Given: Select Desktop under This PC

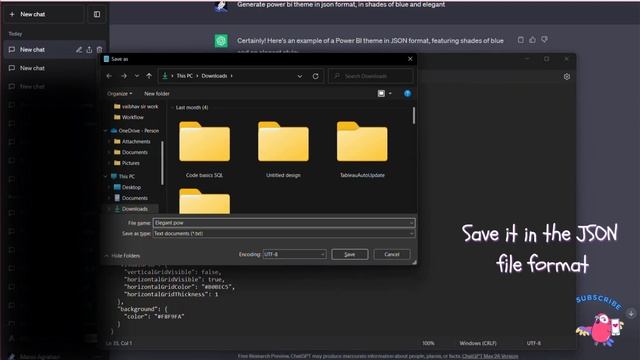Looking at the screenshot, I should 127,187.
